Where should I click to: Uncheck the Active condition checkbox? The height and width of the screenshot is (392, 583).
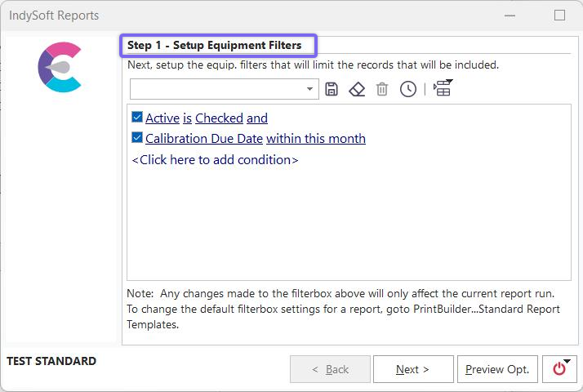point(137,118)
